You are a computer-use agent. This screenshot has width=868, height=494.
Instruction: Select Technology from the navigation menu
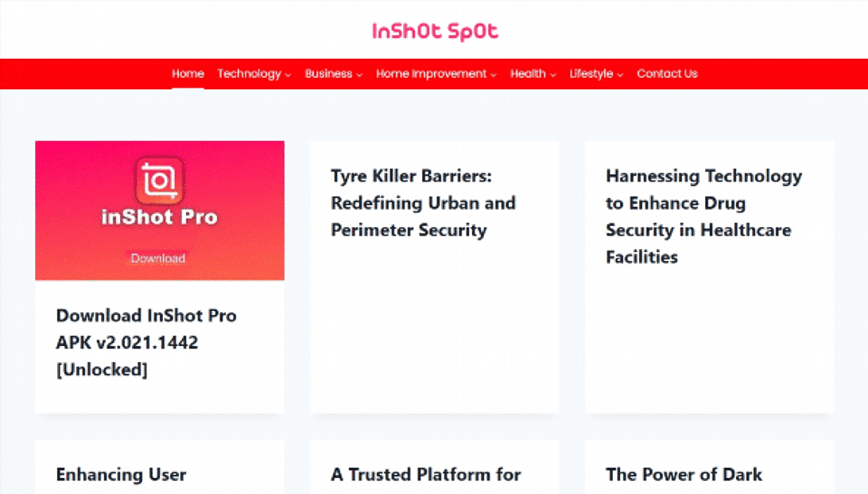pos(249,74)
